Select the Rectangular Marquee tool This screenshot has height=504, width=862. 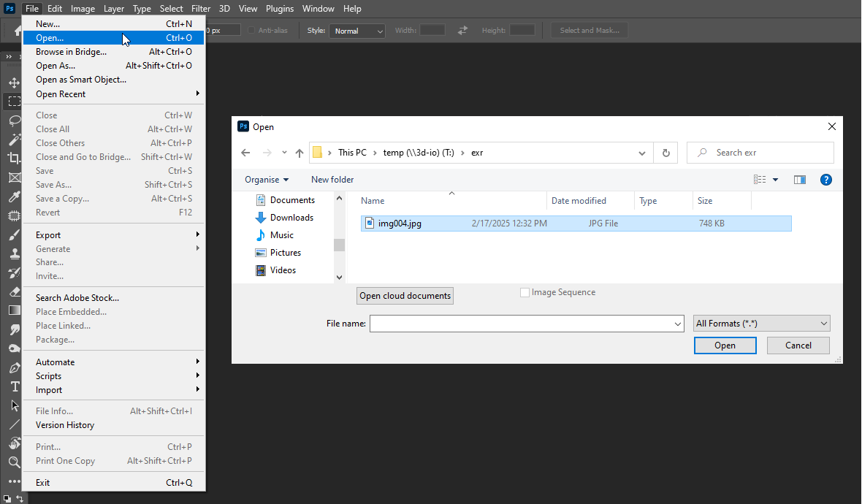pos(15,102)
